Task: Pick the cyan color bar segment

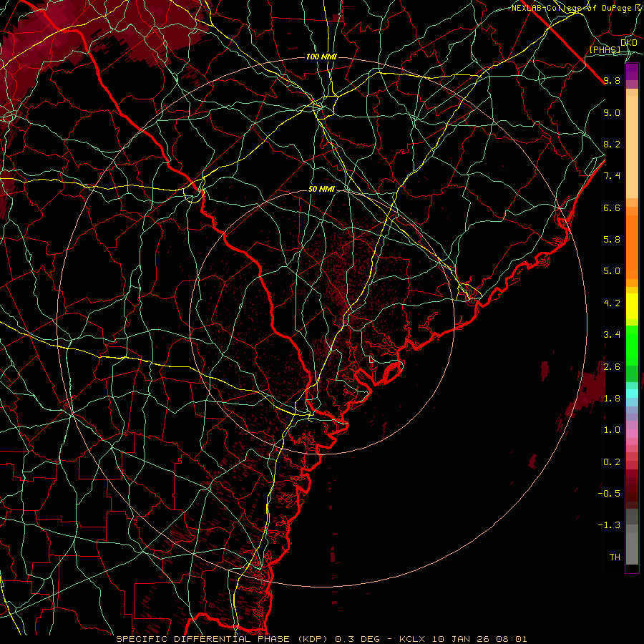Action: tap(632, 394)
